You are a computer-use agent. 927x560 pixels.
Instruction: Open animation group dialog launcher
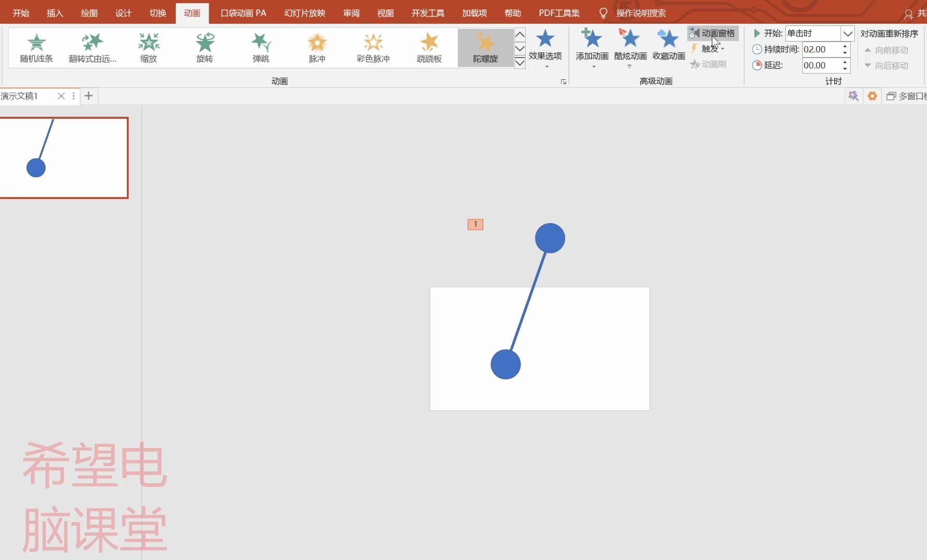tap(564, 81)
